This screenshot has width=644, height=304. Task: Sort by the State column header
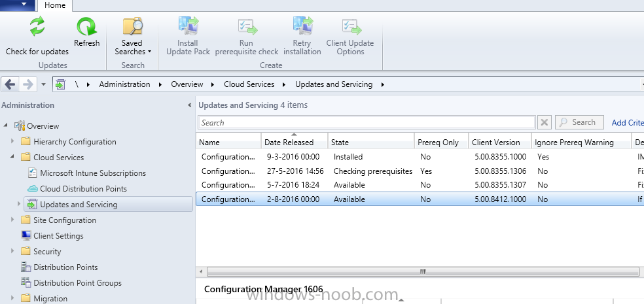(371, 143)
